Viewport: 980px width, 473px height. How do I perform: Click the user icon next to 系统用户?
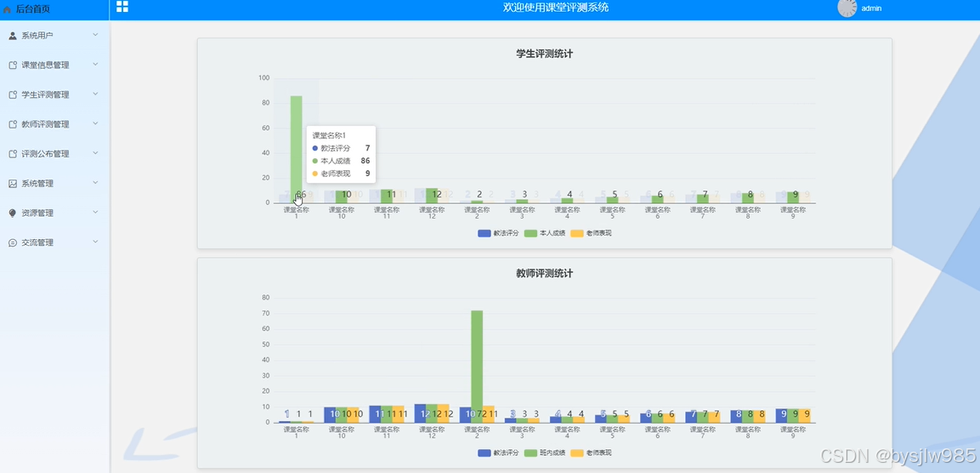tap(13, 36)
